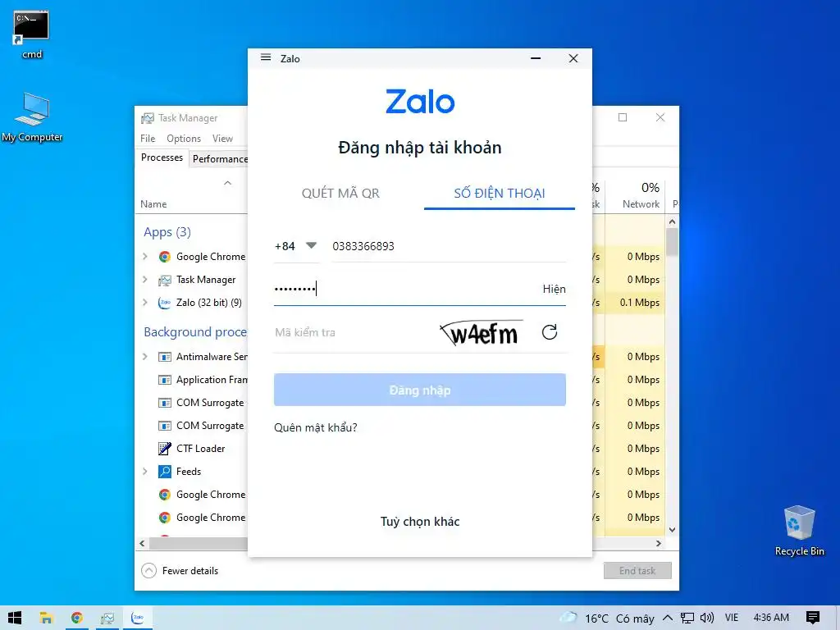Collapse Task Manager with Fewer details

(180, 571)
